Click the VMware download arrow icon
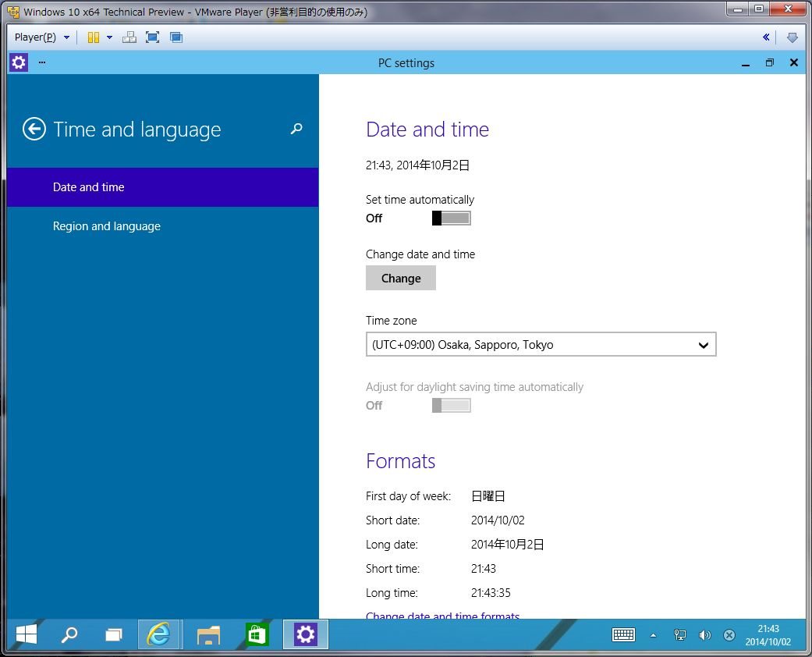Image resolution: width=812 pixels, height=657 pixels. (x=792, y=37)
